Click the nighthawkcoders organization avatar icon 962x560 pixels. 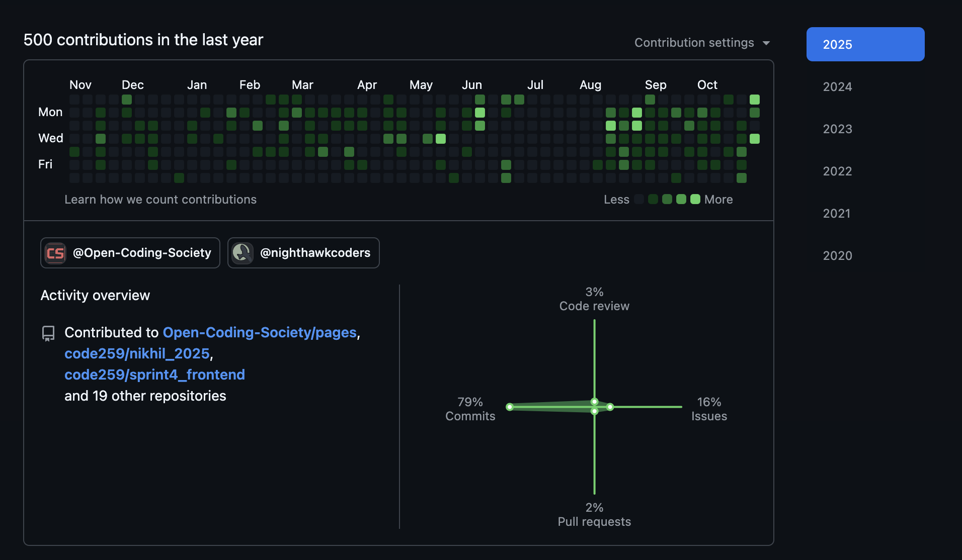click(243, 253)
